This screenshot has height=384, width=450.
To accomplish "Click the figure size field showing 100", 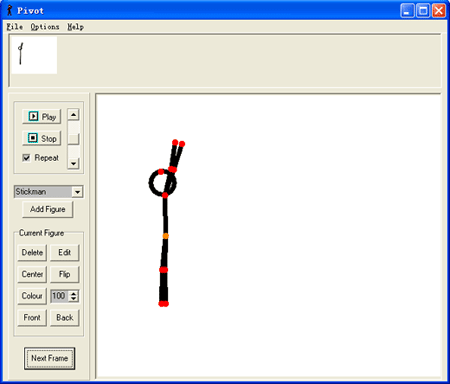I will click(x=60, y=296).
